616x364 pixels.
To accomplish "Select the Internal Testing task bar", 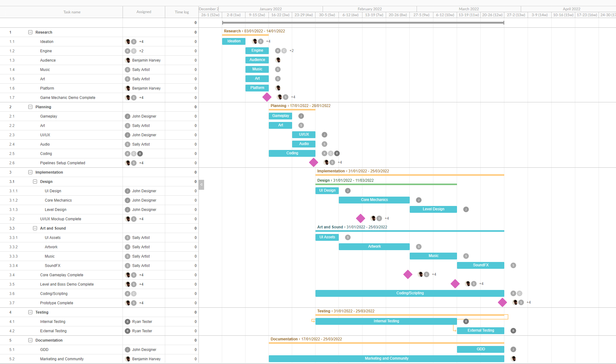I will tap(386, 321).
